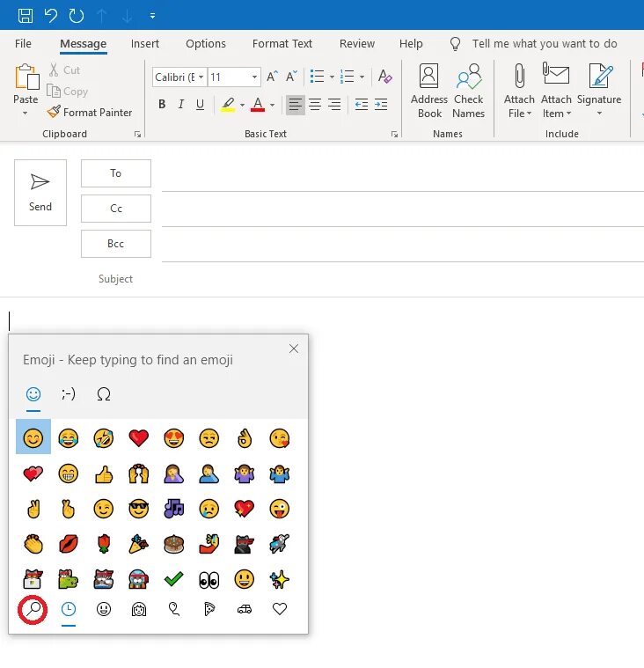The image size is (644, 668).
Task: Click the emoji search magnifier icon
Action: (x=33, y=610)
